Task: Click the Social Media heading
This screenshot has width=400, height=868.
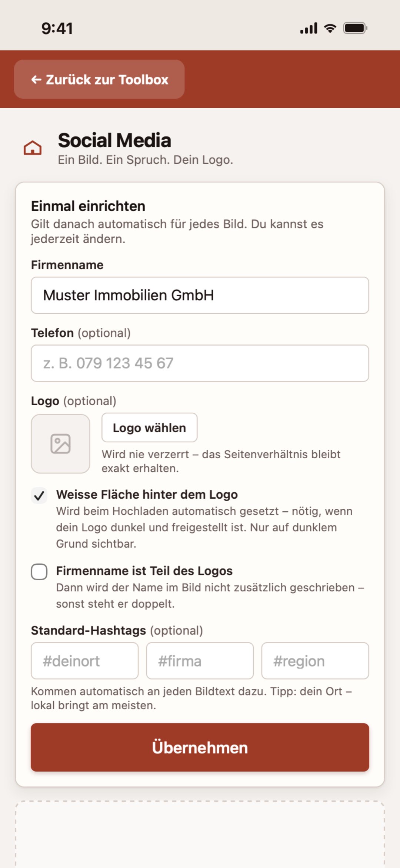Action: (114, 141)
